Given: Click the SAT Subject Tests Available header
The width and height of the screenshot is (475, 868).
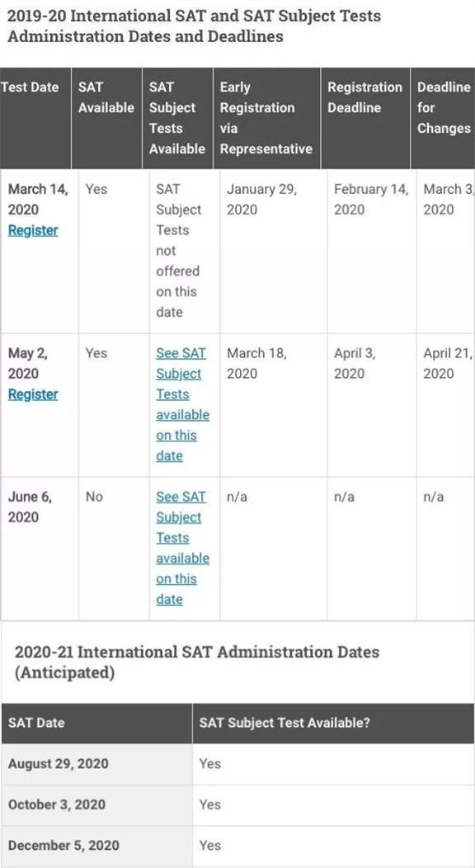Looking at the screenshot, I should tap(177, 118).
